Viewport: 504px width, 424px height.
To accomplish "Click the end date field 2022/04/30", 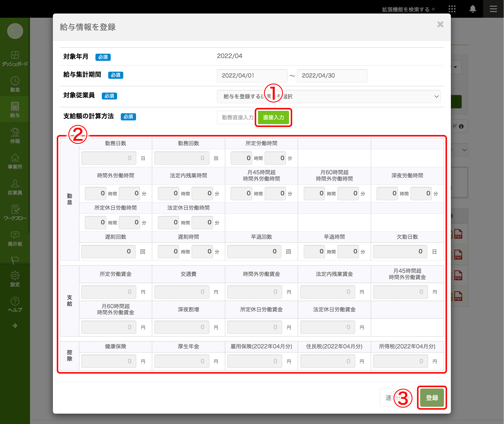I will 332,76.
